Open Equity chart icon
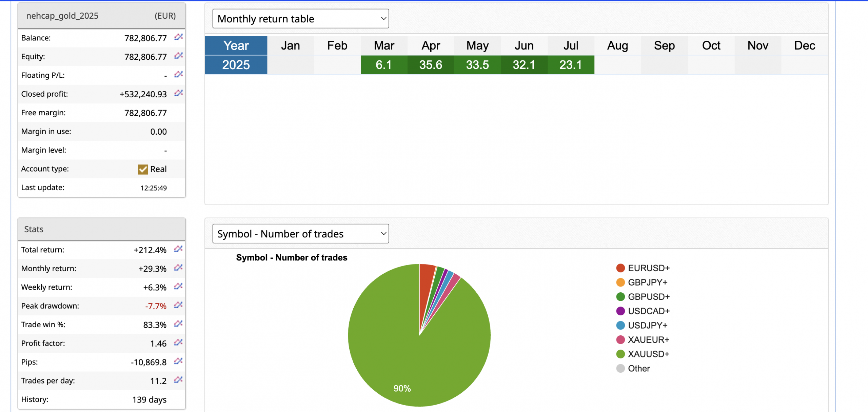Screen dimensions: 868x412 (x=178, y=56)
